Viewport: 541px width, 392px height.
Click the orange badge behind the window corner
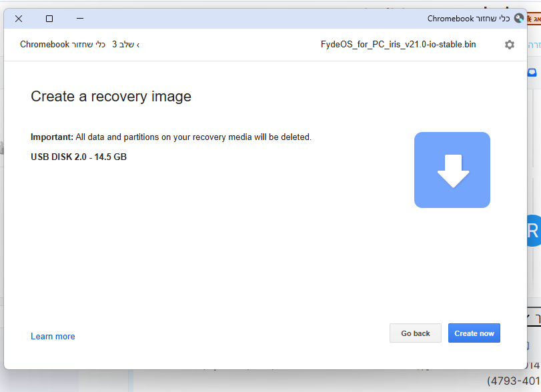533,20
